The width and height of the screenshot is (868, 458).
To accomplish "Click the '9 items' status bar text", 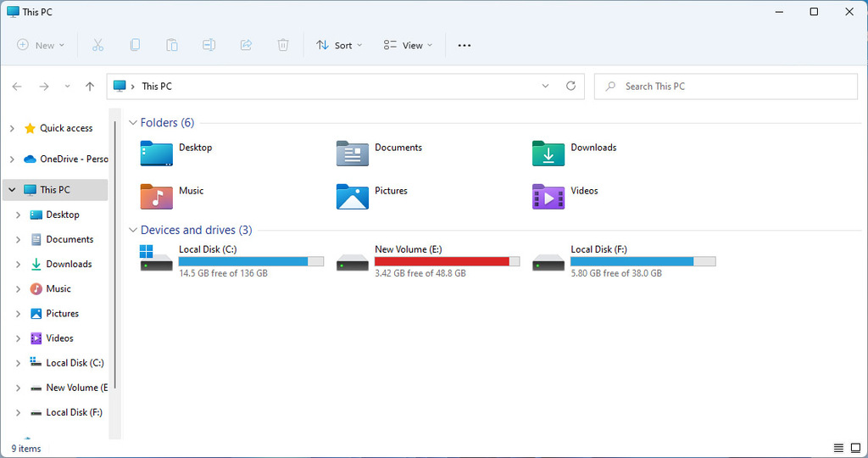I will coord(26,449).
